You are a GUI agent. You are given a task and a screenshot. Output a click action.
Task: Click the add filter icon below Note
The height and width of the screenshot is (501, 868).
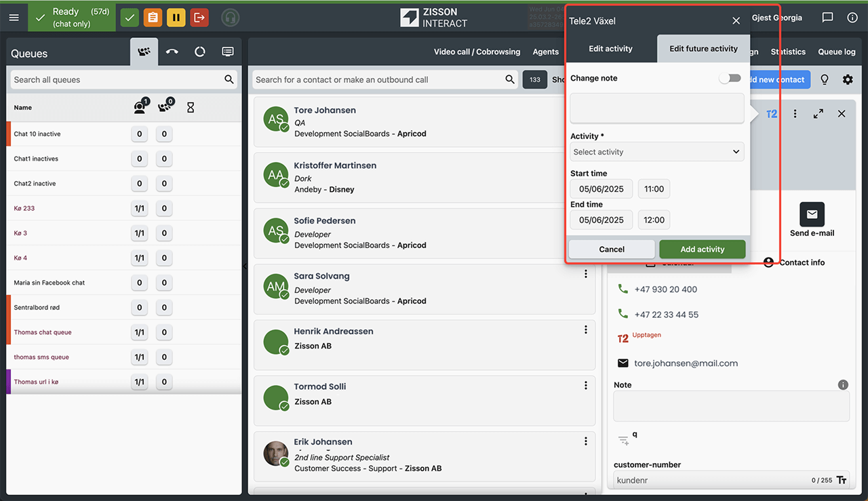pos(624,441)
